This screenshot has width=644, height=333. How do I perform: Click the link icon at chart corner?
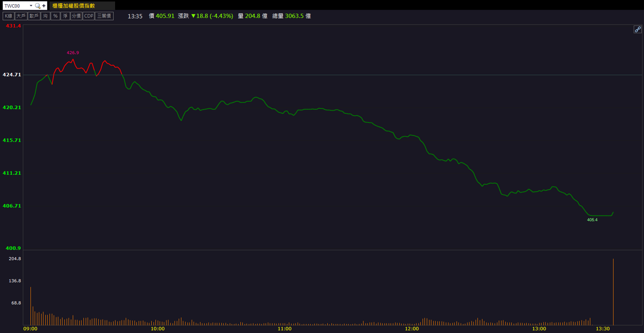[638, 30]
